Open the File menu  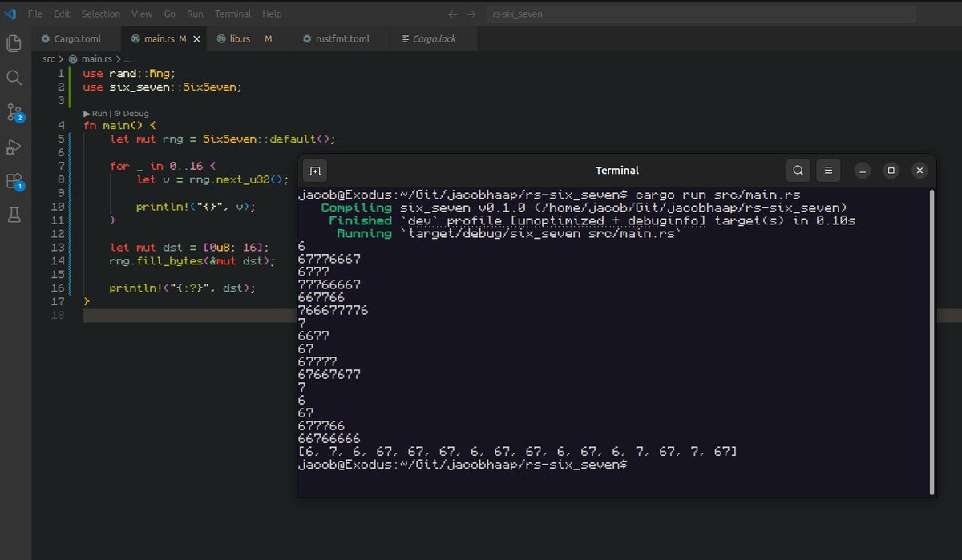(x=35, y=14)
